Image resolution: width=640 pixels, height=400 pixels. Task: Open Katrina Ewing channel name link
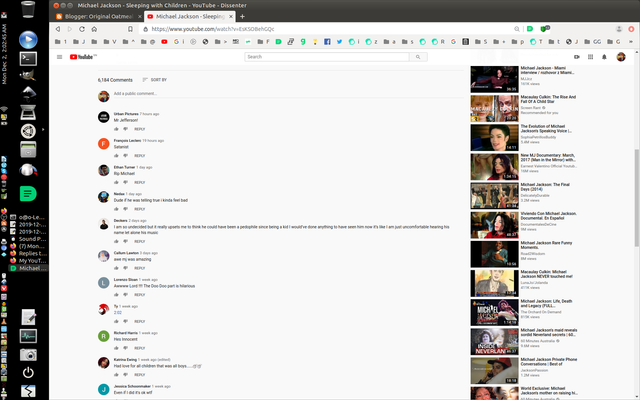pos(125,360)
